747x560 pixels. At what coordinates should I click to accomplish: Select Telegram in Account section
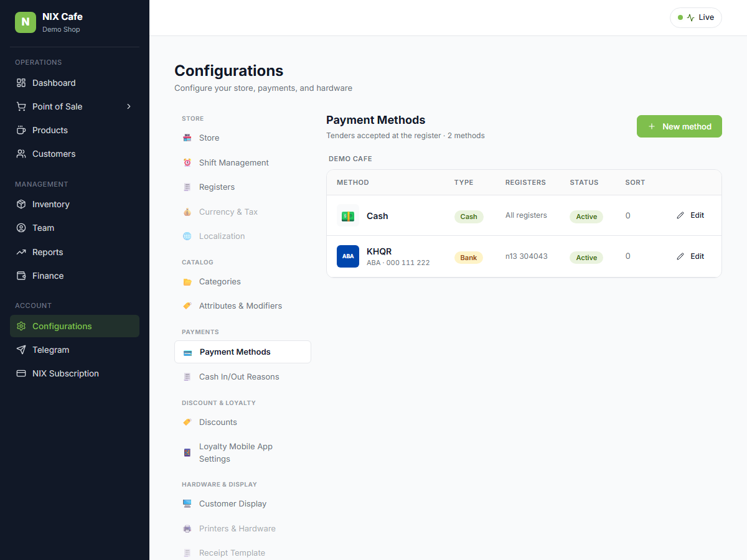click(x=75, y=350)
